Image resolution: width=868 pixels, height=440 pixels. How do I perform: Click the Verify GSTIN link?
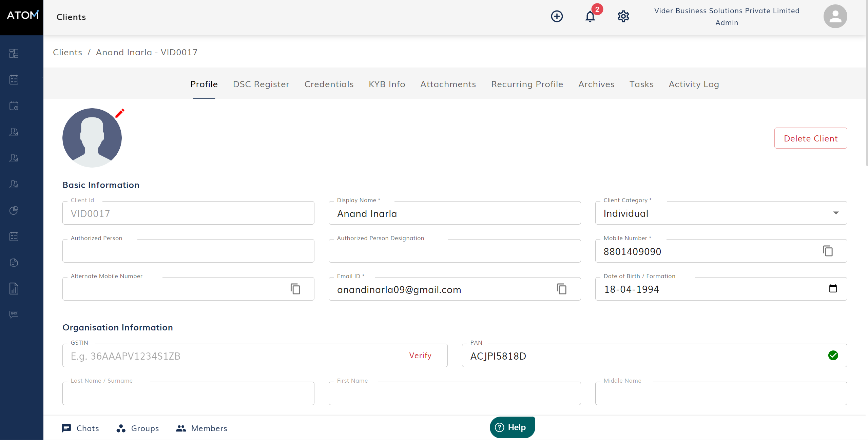coord(420,356)
